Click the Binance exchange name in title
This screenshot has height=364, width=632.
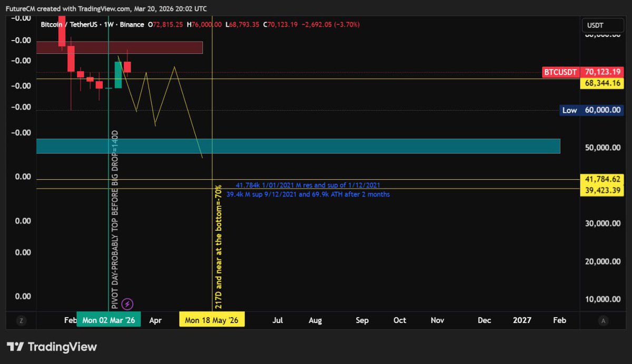point(133,25)
